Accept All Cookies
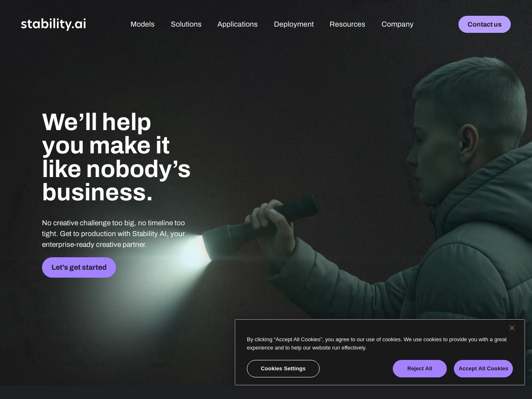Image resolution: width=532 pixels, height=399 pixels. pyautogui.click(x=483, y=369)
